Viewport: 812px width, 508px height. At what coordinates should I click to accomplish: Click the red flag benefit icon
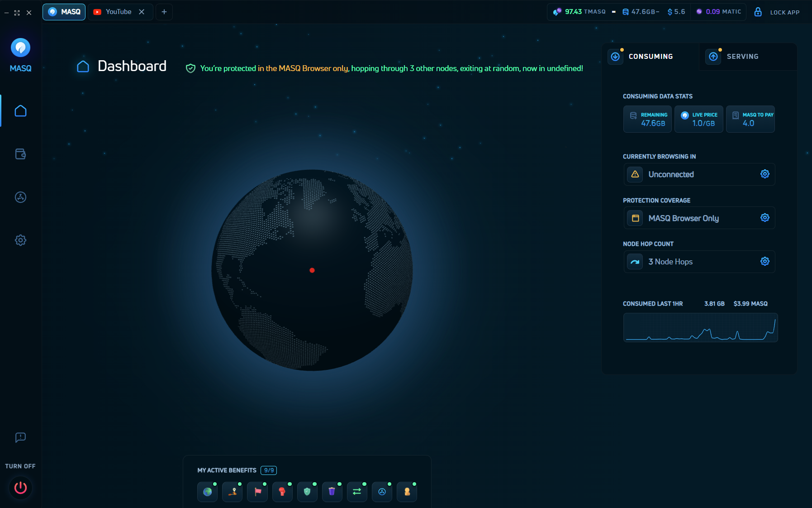(x=257, y=492)
